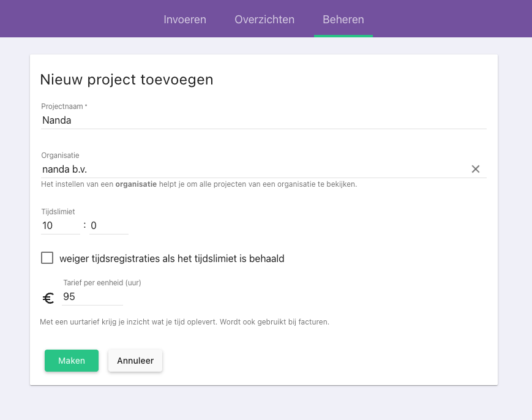The height and width of the screenshot is (420, 532).
Task: Open the Overzichten tab
Action: coord(264,19)
